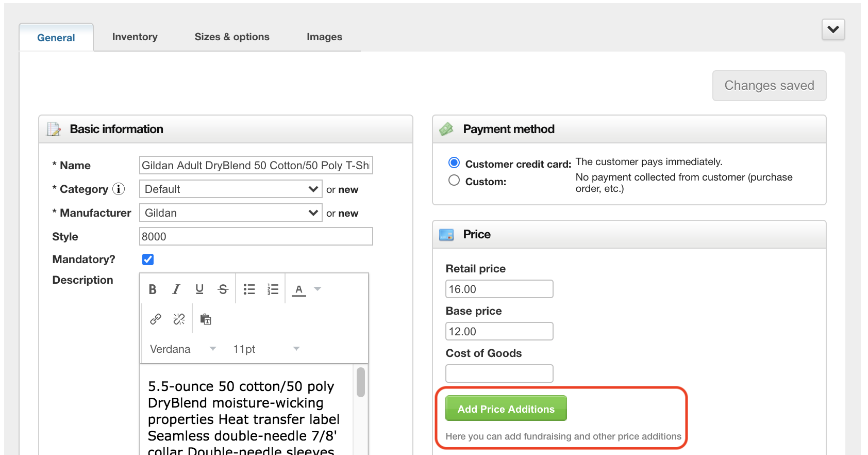This screenshot has width=868, height=455.
Task: Uncheck the Mandatory checkbox
Action: pos(148,259)
